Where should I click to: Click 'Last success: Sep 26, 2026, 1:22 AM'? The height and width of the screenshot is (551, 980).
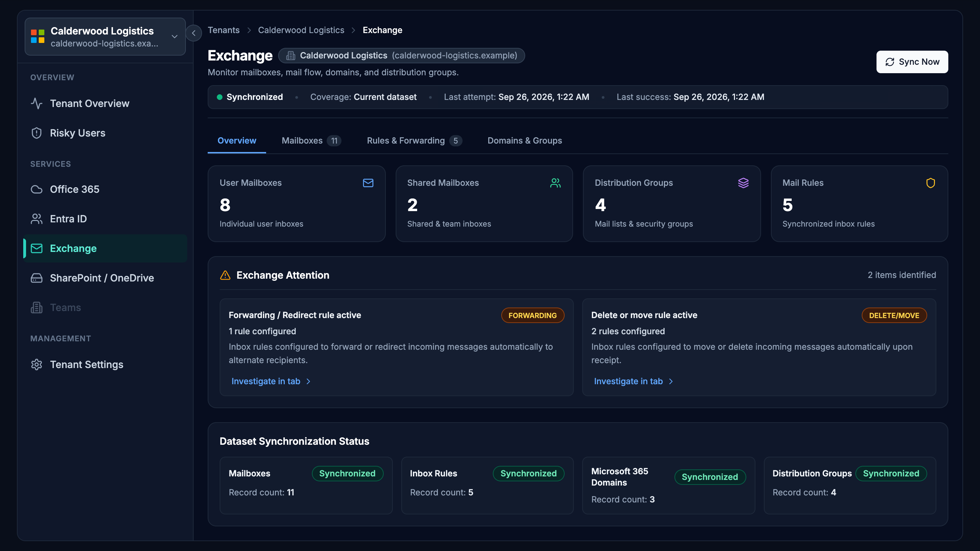coord(690,97)
